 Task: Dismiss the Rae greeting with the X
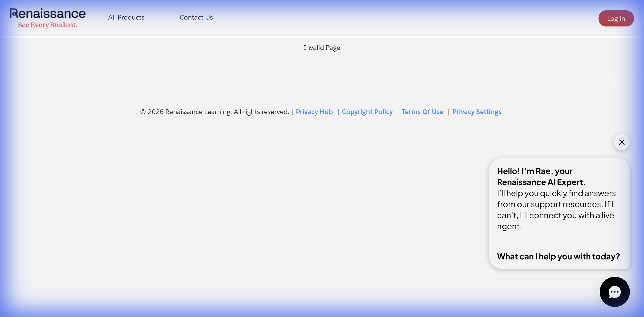(x=621, y=142)
